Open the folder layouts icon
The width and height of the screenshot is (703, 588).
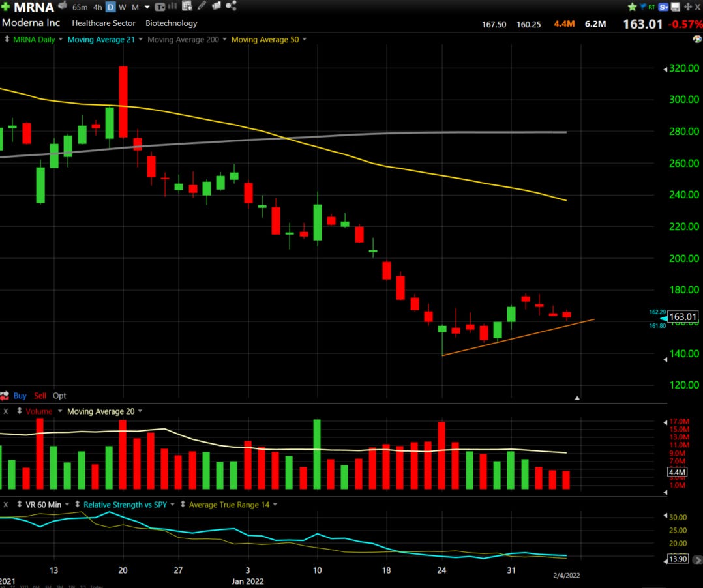coord(216,6)
